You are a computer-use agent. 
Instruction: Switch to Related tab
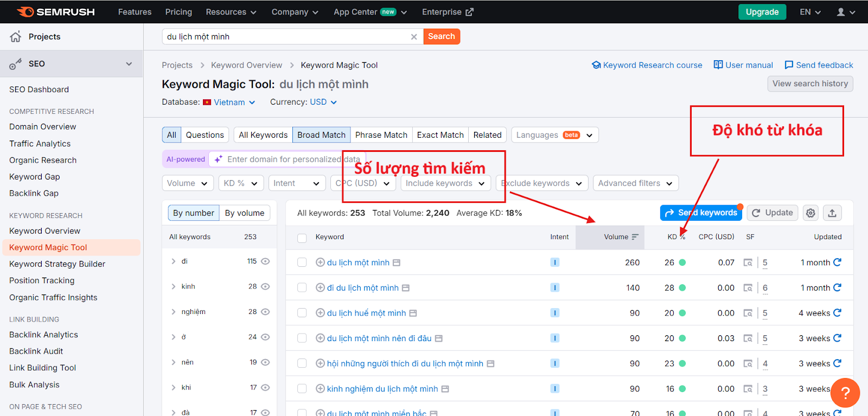tap(487, 135)
